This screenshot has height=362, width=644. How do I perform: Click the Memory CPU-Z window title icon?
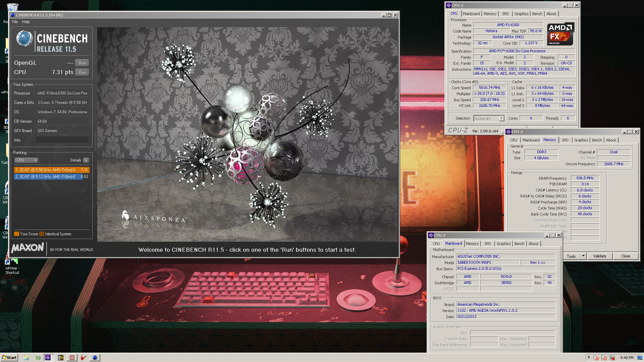508,132
